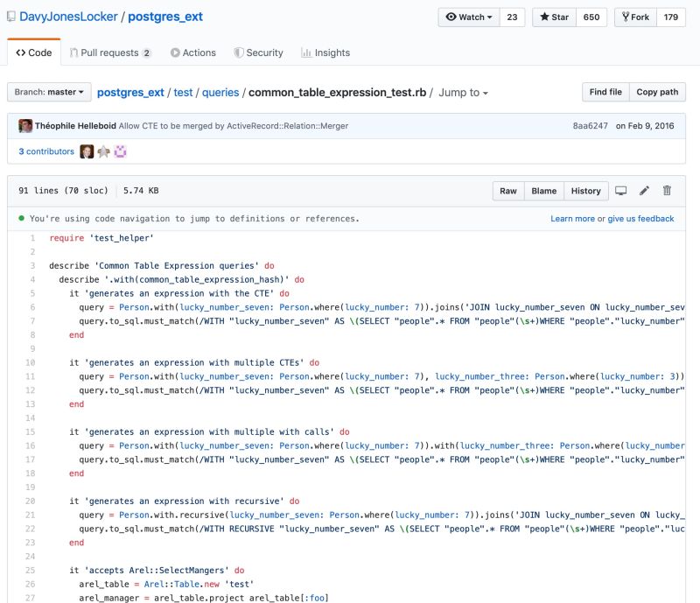This screenshot has width=700, height=603.
Task: Copy the file path with Copy path
Action: click(659, 92)
